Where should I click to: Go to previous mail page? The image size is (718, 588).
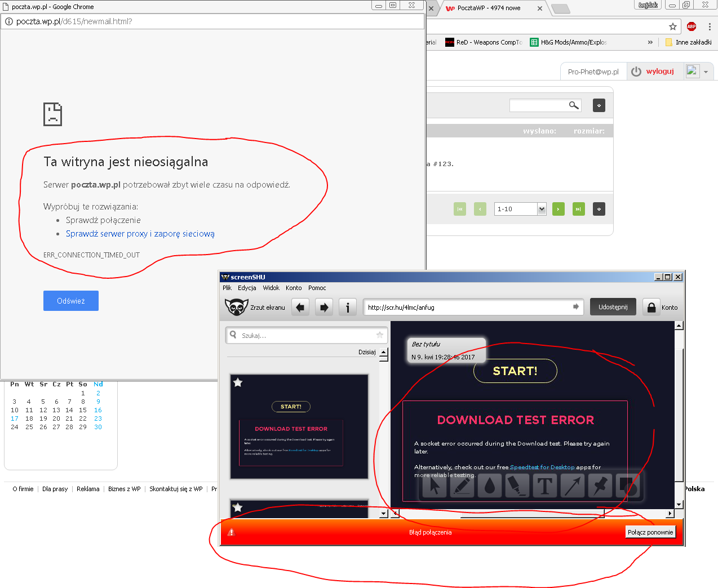click(480, 209)
